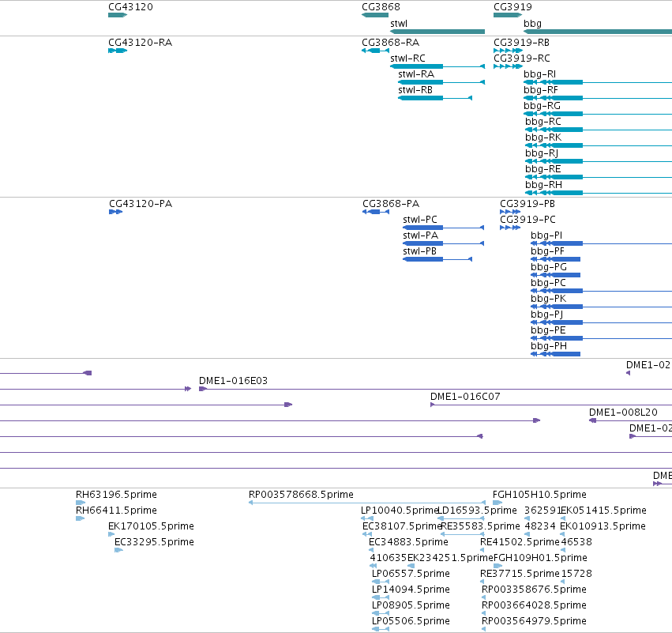Select the bbg-RE transcript
The height and width of the screenshot is (633, 672).
[543, 169]
